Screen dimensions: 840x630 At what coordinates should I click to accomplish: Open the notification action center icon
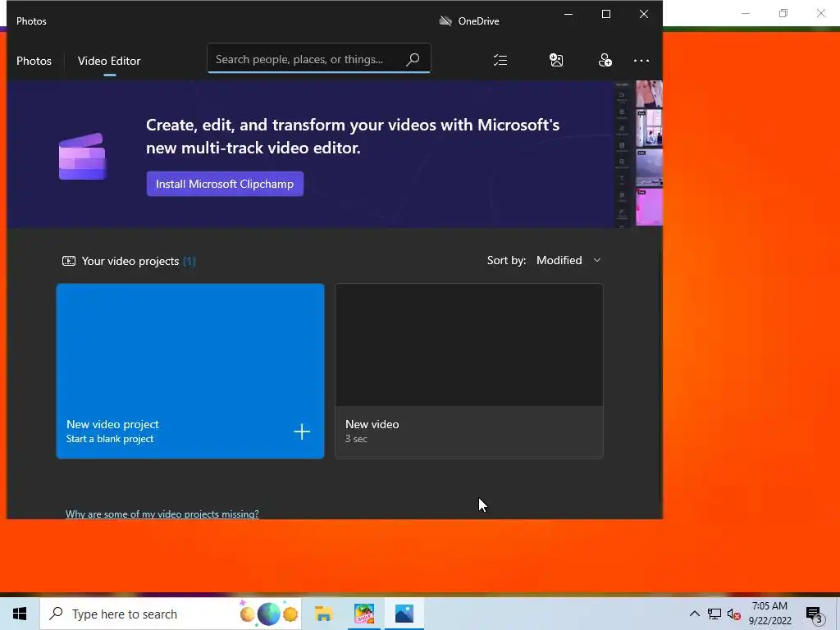pyautogui.click(x=815, y=615)
